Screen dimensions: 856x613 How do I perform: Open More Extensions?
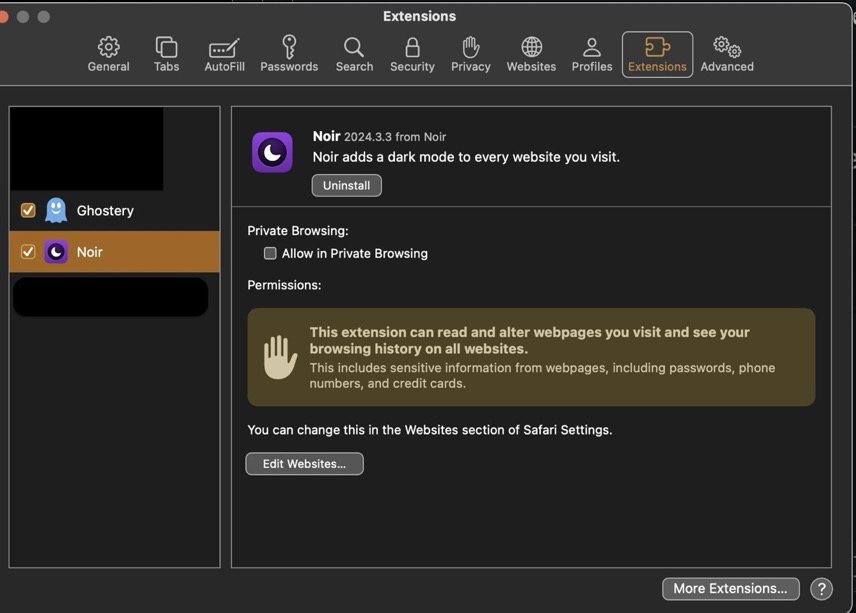[x=730, y=589]
